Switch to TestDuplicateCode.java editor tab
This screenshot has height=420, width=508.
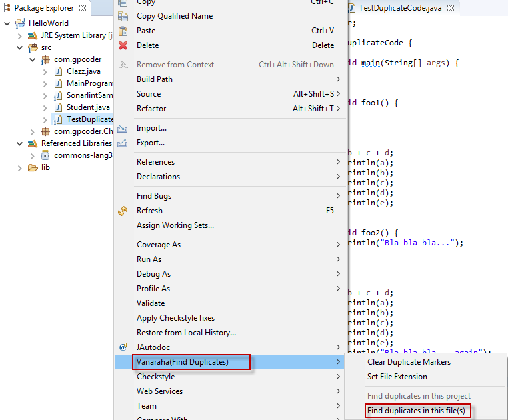coord(396,8)
